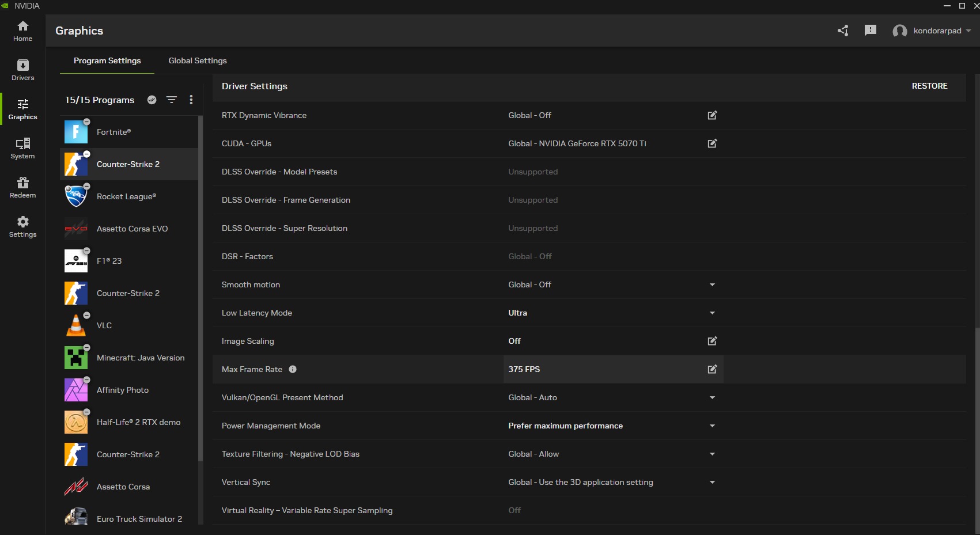
Task: Select Minecraft: Java Version icon
Action: pyautogui.click(x=76, y=358)
